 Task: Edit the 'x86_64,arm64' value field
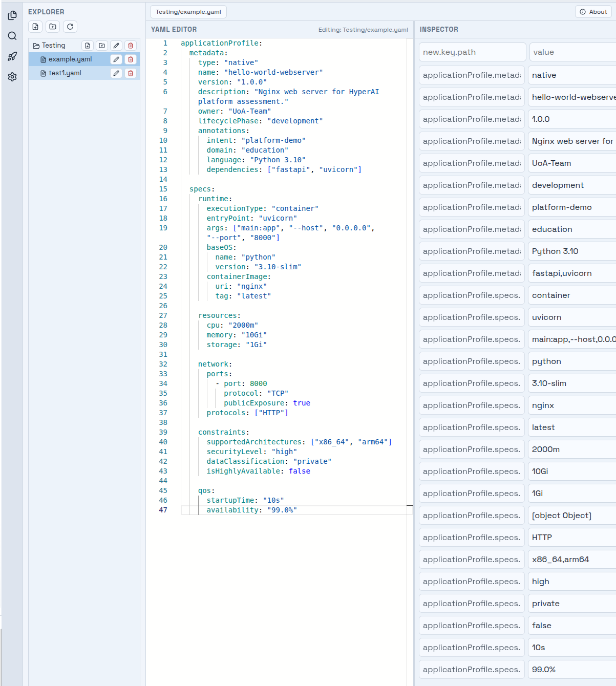click(572, 560)
